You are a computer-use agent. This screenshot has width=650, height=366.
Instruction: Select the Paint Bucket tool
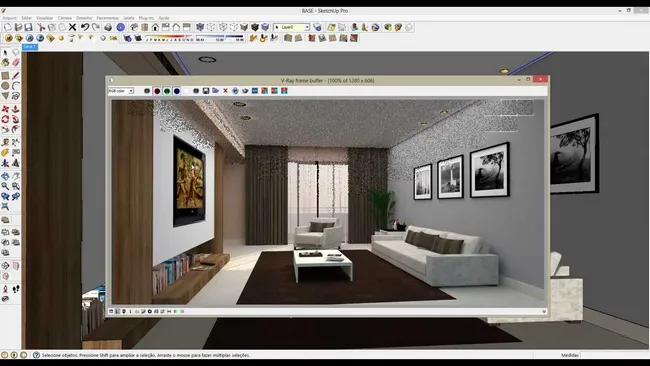[x=5, y=63]
